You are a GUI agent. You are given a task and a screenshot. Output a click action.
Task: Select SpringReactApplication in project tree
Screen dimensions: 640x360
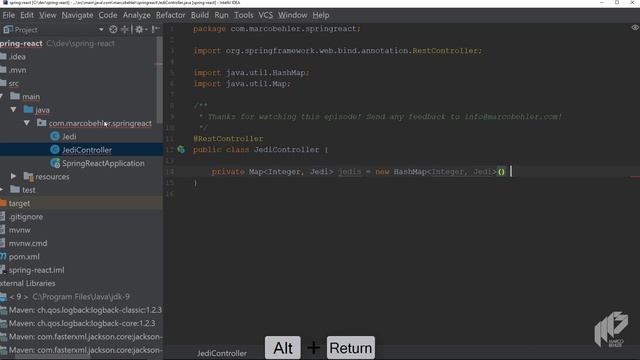pyautogui.click(x=103, y=163)
